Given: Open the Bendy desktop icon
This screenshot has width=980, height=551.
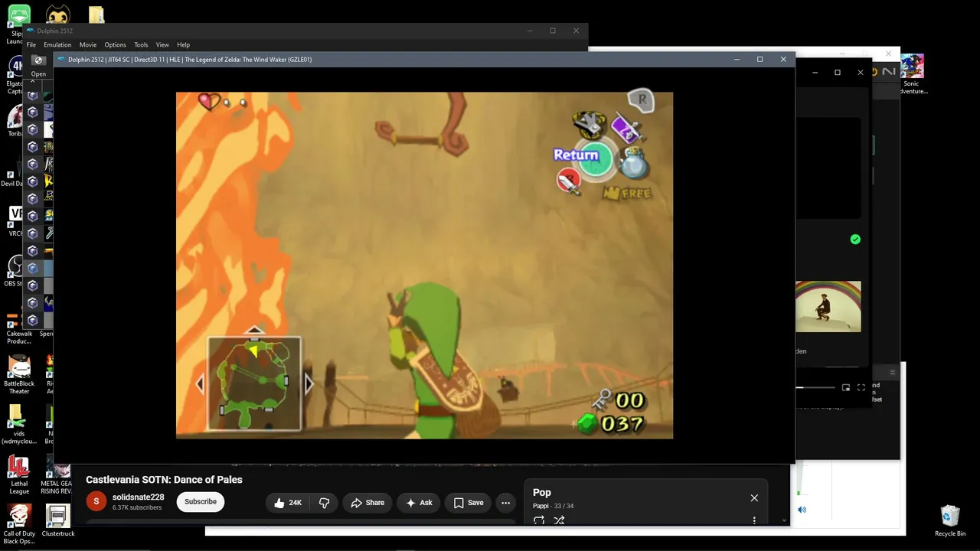Looking at the screenshot, I should point(57,15).
